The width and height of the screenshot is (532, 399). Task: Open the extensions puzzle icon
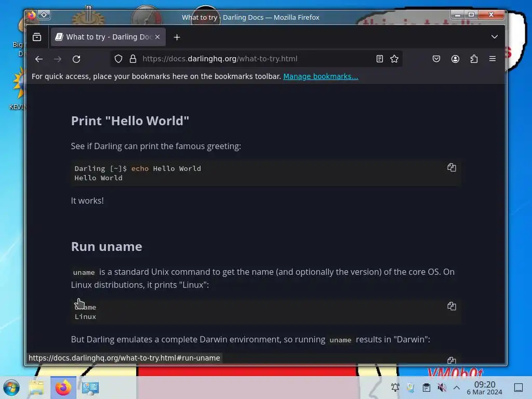click(474, 59)
